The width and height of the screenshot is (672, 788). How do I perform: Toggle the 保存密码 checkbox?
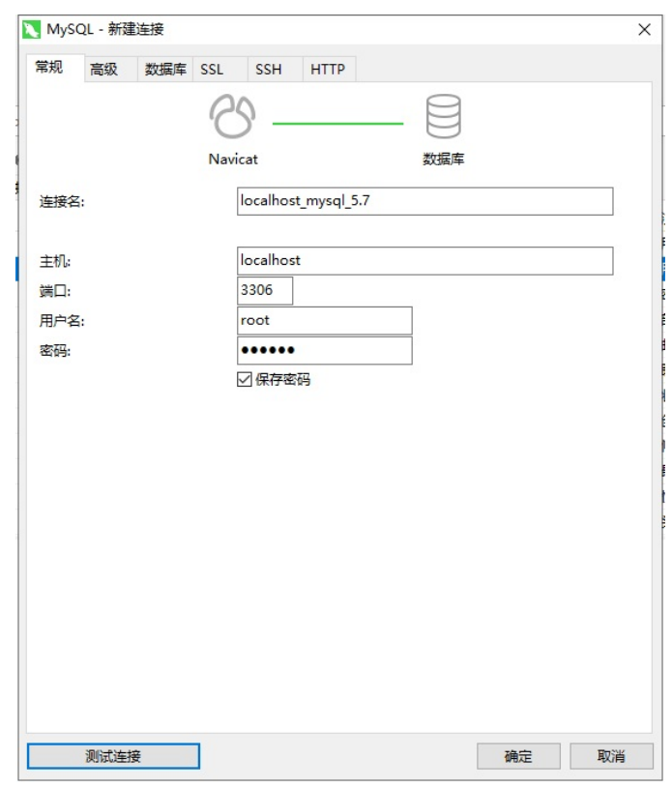pos(245,379)
